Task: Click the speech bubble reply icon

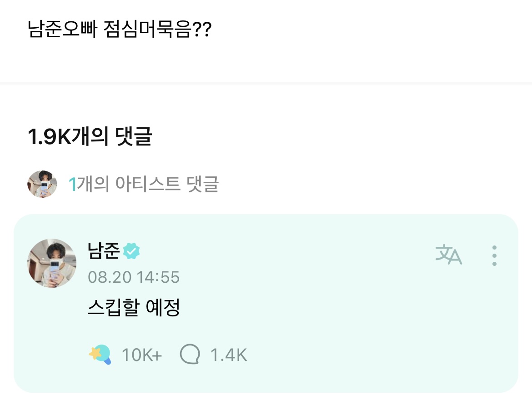Action: [190, 354]
